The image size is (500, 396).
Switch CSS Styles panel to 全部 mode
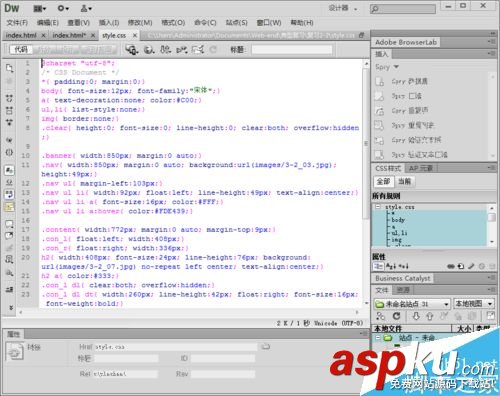[x=383, y=181]
